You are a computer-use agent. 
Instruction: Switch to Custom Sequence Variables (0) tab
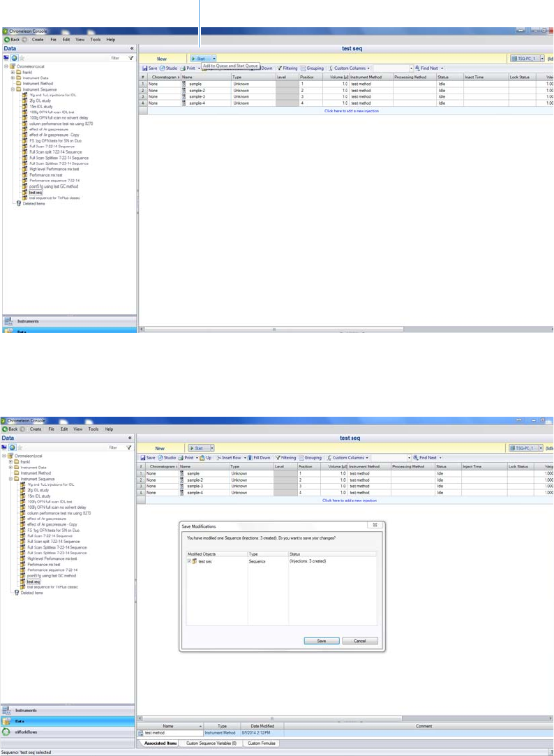click(211, 743)
